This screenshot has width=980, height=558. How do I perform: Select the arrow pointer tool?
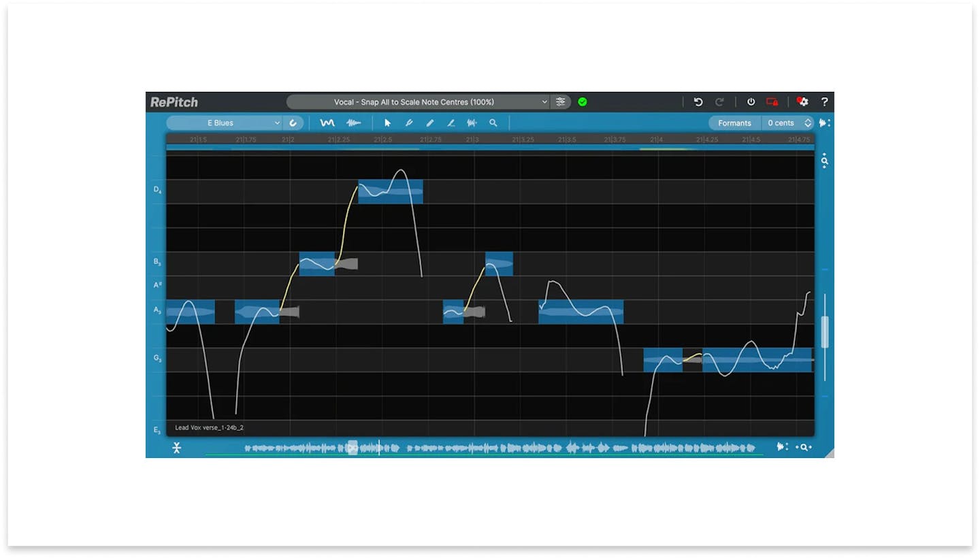387,123
